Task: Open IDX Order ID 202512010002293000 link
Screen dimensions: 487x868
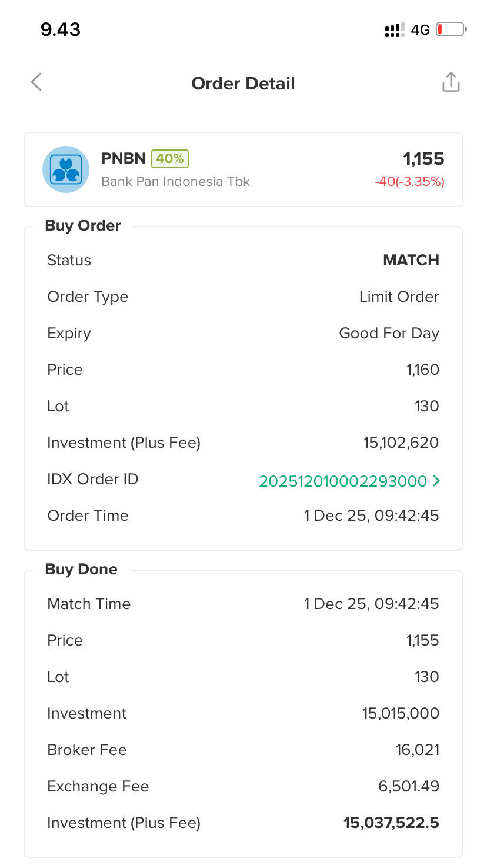Action: [343, 481]
